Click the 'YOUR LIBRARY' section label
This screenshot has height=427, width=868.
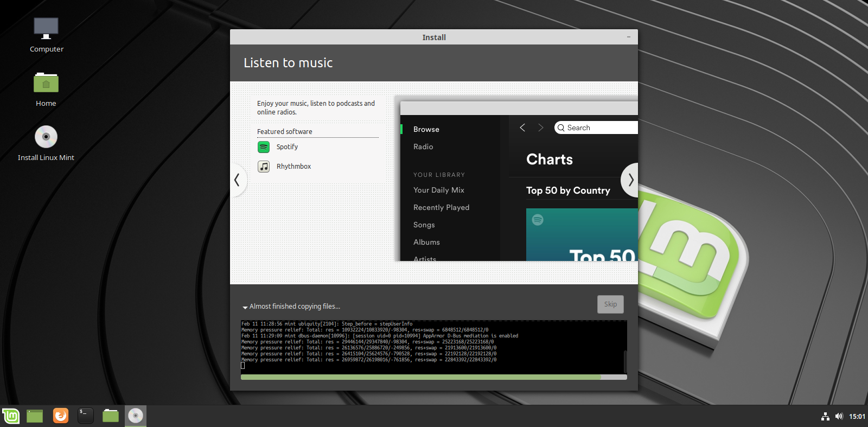[x=439, y=175]
